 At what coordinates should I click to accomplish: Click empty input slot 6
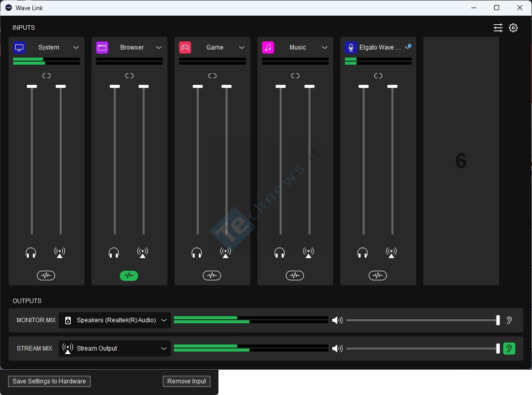461,161
